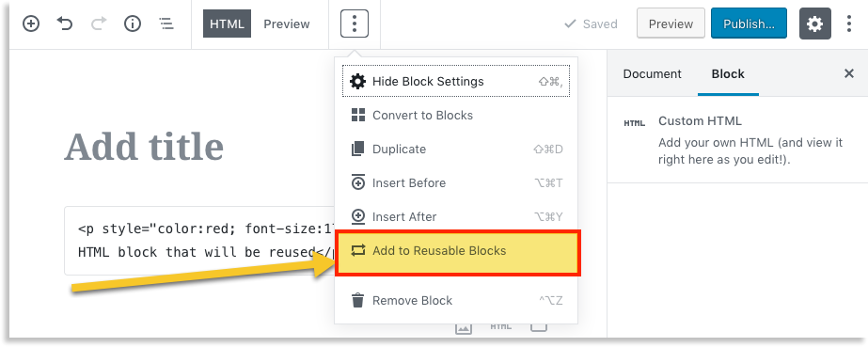Switch to the Document tab
868x347 pixels.
point(652,73)
